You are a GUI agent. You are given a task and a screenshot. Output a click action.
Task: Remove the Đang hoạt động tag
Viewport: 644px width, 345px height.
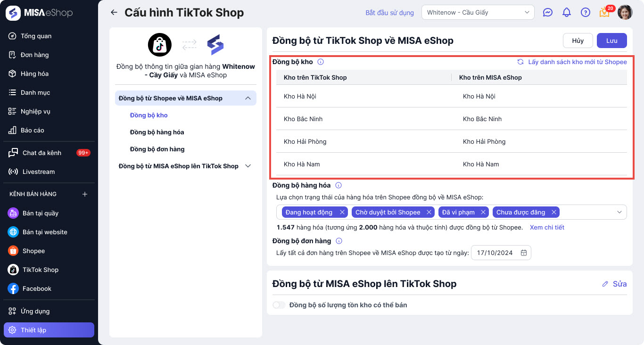click(342, 212)
